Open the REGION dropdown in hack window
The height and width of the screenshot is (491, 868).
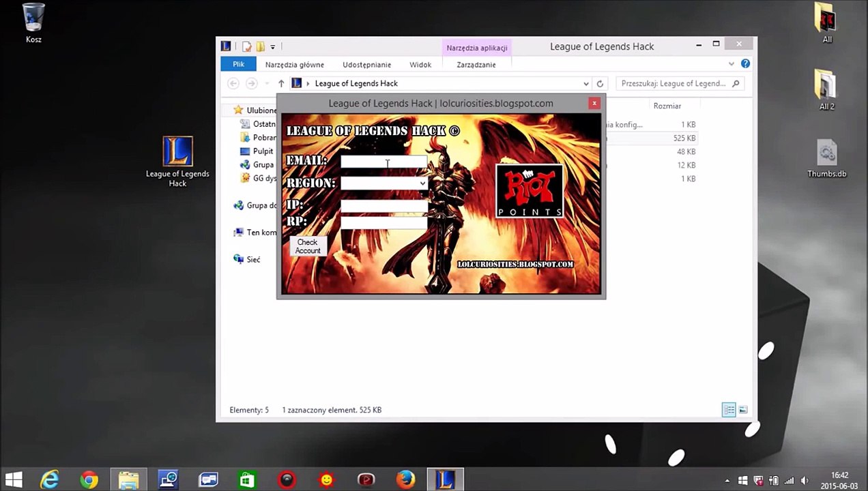click(x=422, y=183)
